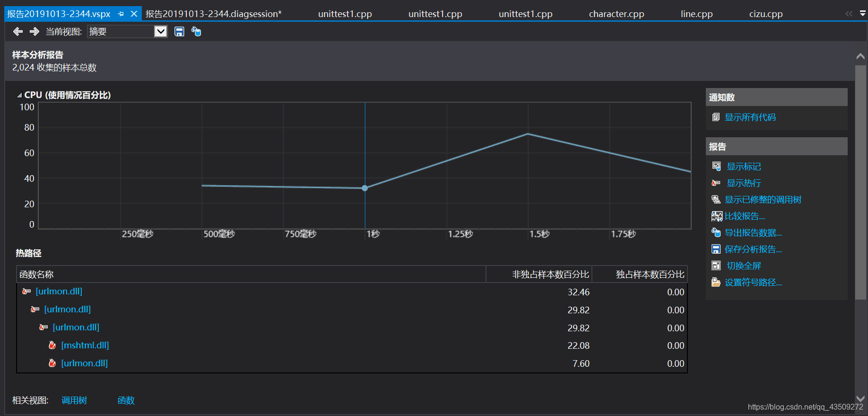Click the fullscreen icon beside 切换全屏

[x=716, y=266]
